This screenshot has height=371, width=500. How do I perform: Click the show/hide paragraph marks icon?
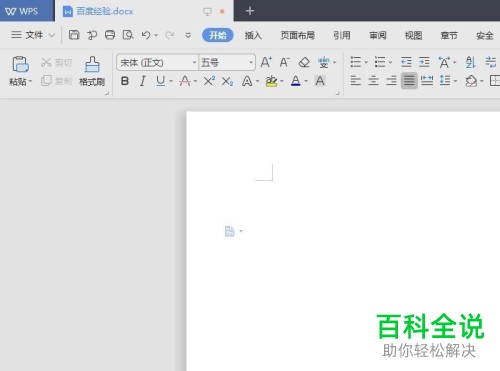click(490, 62)
